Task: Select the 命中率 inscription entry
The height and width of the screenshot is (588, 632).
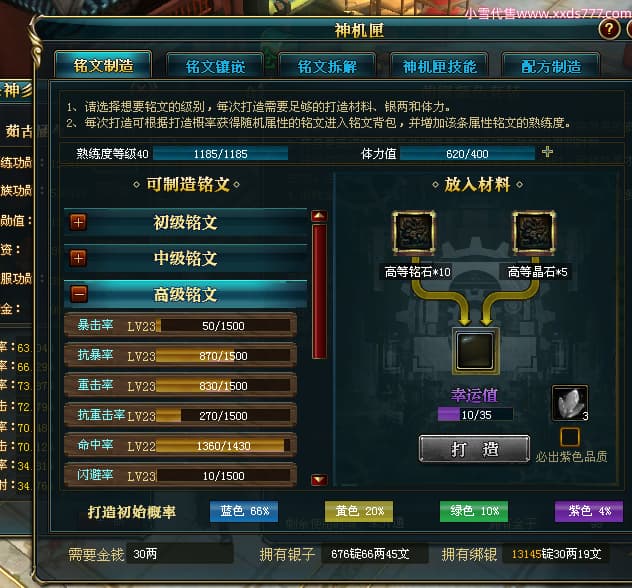Action: click(x=181, y=445)
